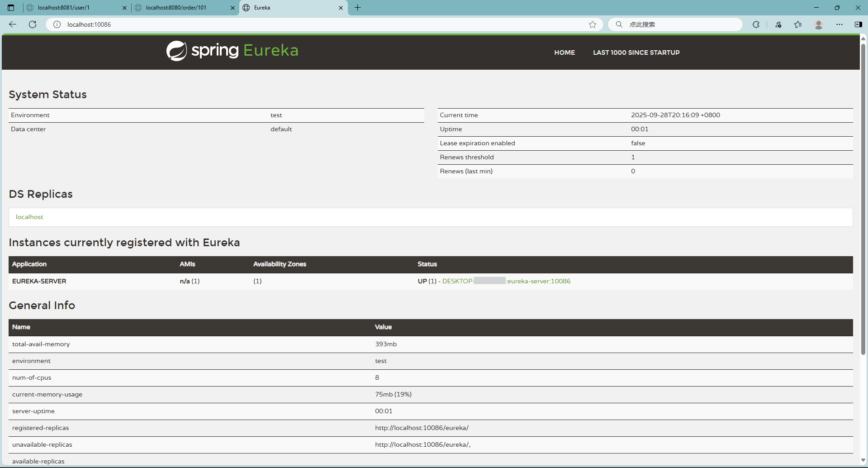Click the num-of-cpus row name

[32, 377]
